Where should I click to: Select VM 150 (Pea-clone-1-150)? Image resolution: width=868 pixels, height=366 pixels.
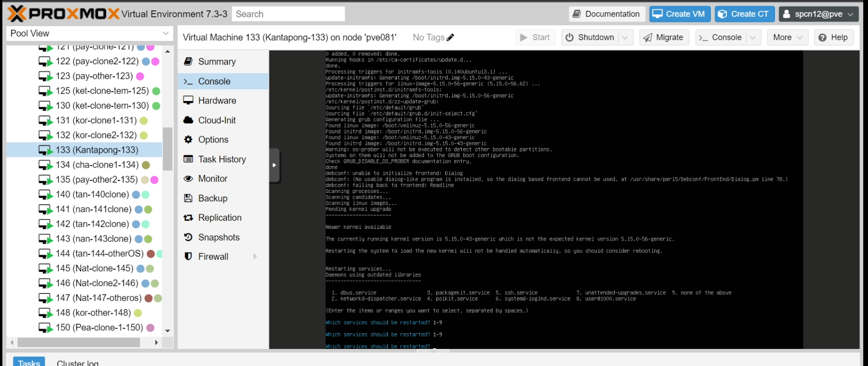(x=84, y=328)
